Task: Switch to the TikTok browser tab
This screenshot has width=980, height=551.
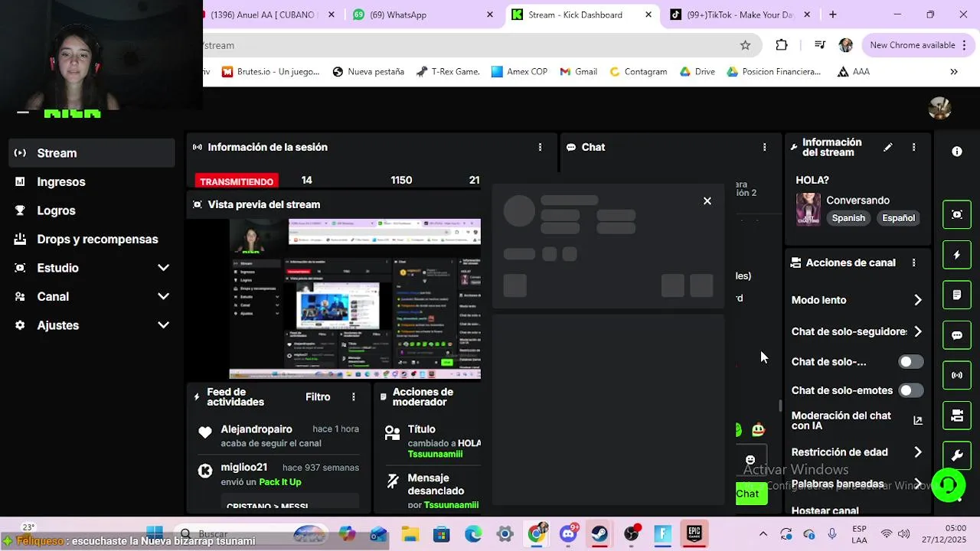Action: coord(740,15)
